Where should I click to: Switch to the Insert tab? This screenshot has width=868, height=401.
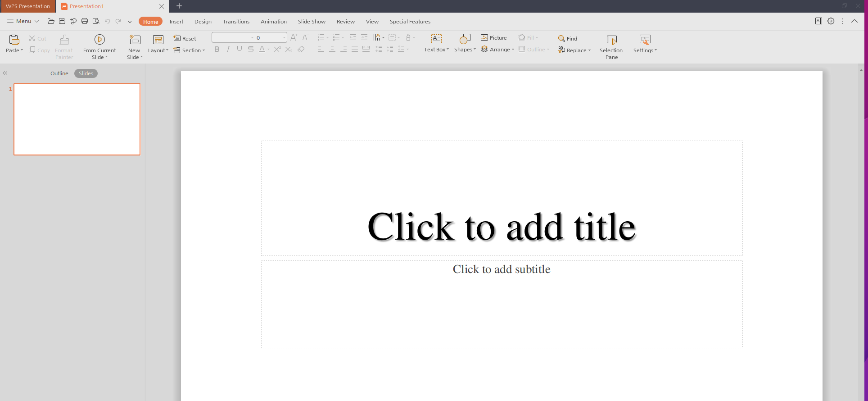tap(176, 22)
